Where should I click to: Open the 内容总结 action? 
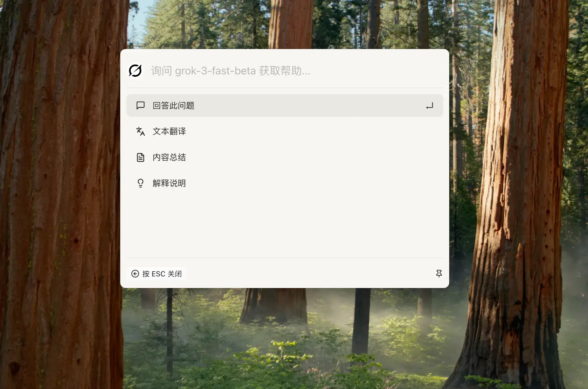click(284, 157)
